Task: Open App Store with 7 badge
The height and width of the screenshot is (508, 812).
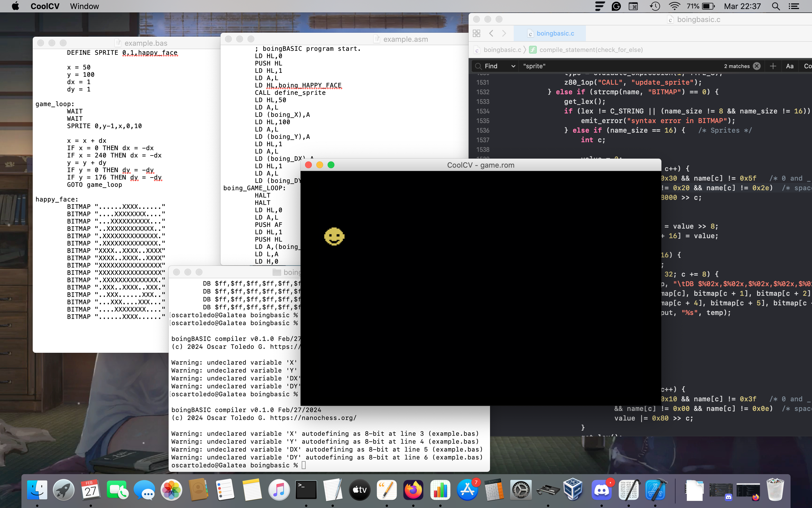Action: click(x=467, y=490)
